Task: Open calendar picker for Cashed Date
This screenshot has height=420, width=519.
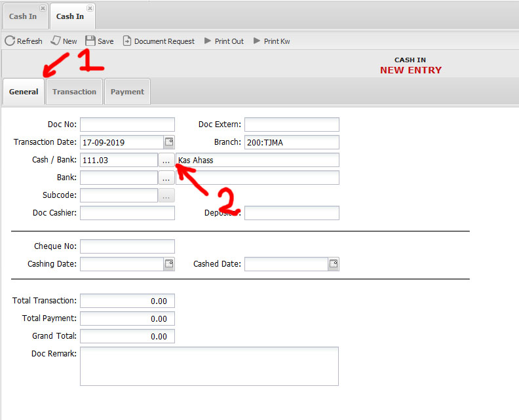Action: tap(333, 264)
